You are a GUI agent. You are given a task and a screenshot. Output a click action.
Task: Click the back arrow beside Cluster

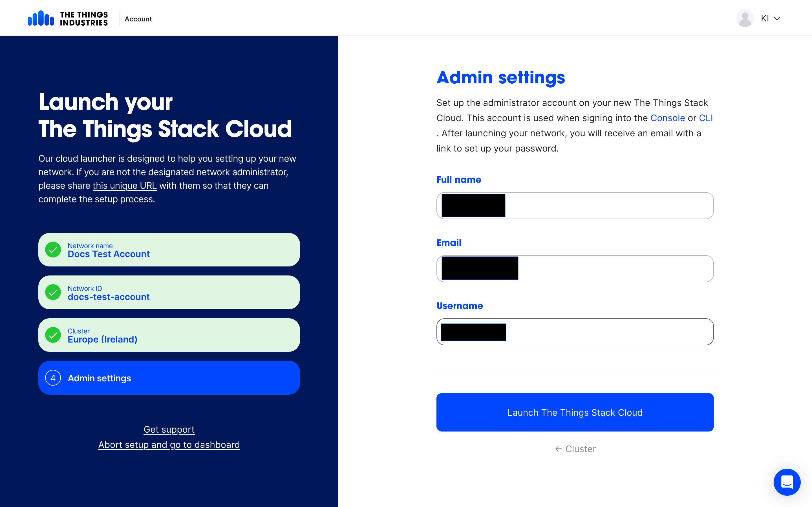pyautogui.click(x=558, y=449)
